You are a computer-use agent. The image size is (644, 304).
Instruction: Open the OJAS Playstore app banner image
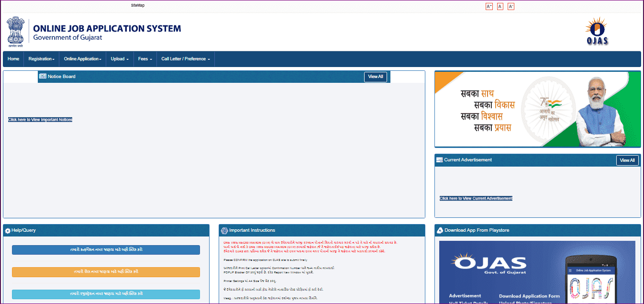(x=537, y=272)
